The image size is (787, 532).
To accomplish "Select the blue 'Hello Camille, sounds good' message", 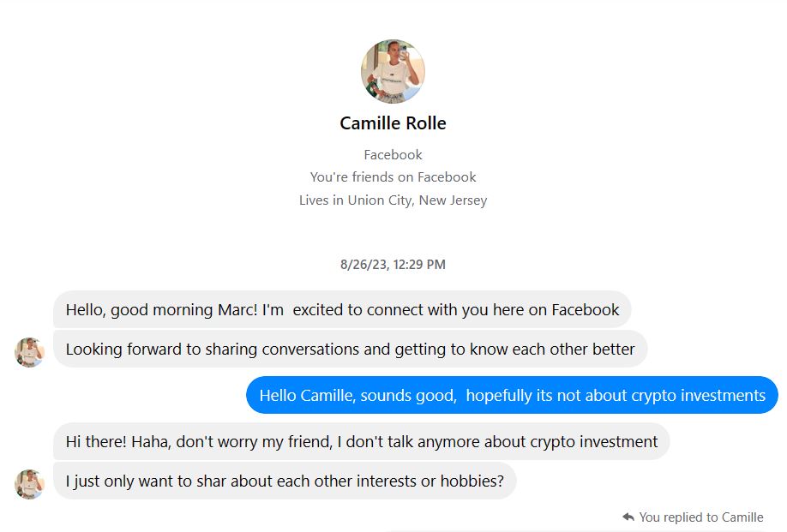I will (512, 396).
